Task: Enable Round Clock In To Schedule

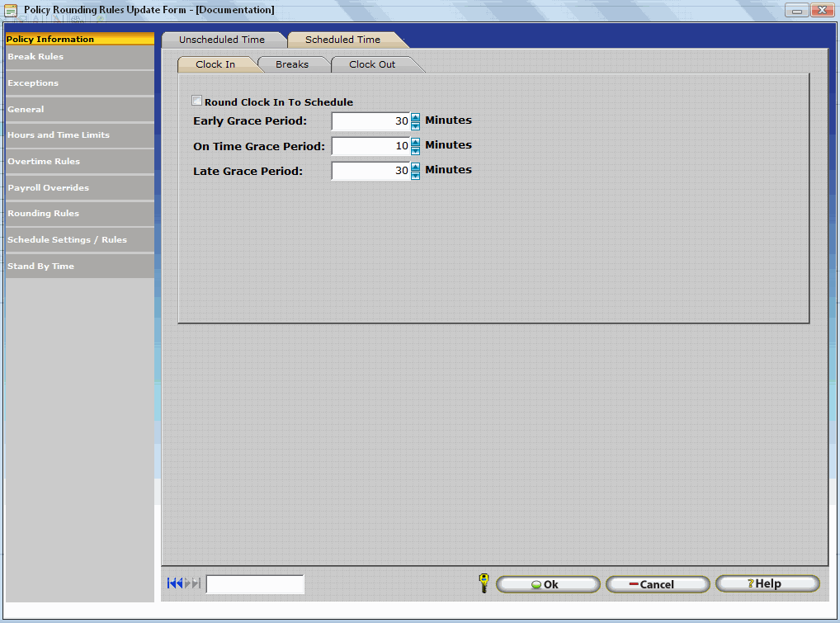Action: (x=196, y=101)
